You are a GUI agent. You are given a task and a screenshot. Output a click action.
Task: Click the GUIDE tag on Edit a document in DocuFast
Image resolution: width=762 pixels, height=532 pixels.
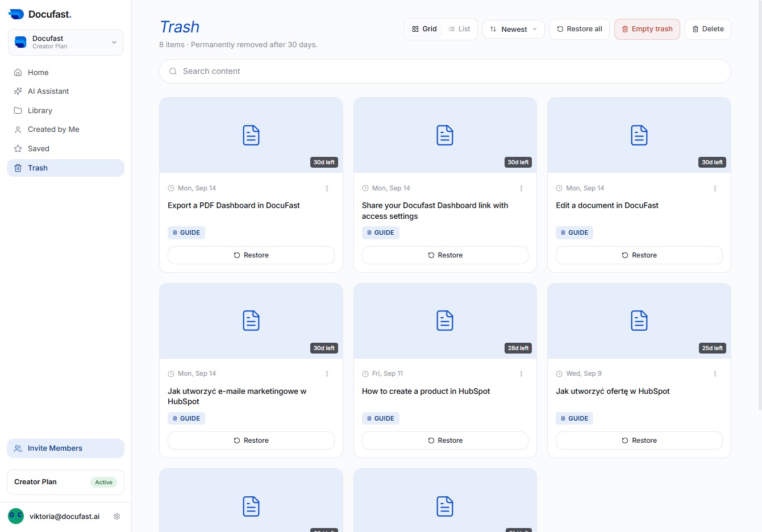(574, 232)
